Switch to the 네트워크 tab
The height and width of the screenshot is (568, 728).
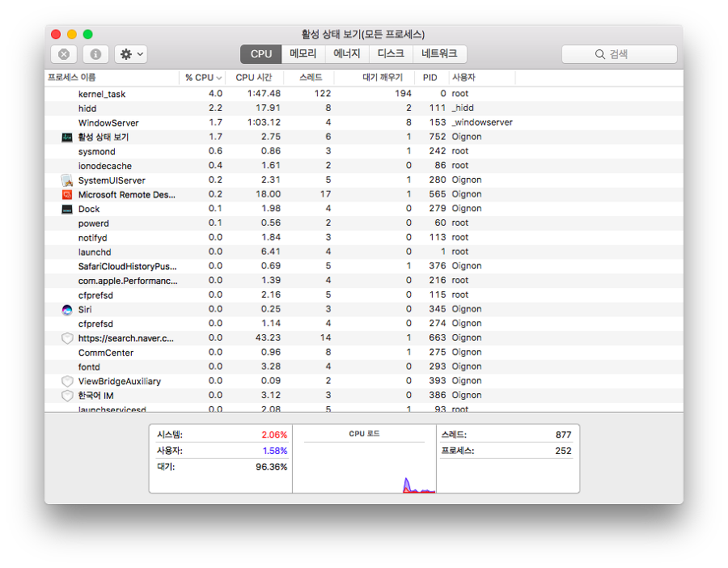coord(439,54)
